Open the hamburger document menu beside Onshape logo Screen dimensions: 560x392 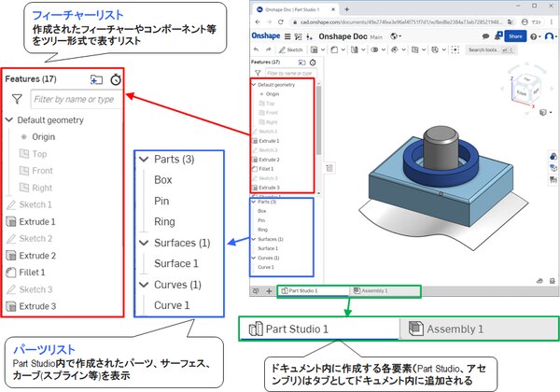click(x=287, y=36)
